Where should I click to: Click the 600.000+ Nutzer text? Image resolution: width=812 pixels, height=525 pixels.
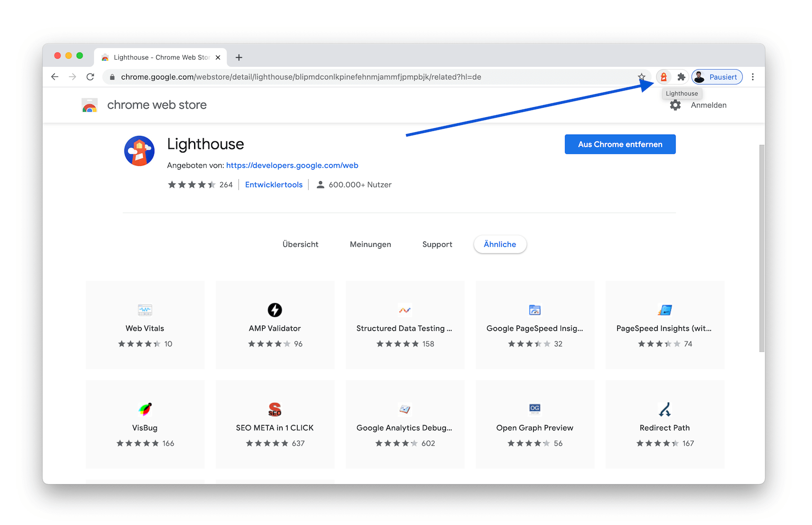click(360, 185)
